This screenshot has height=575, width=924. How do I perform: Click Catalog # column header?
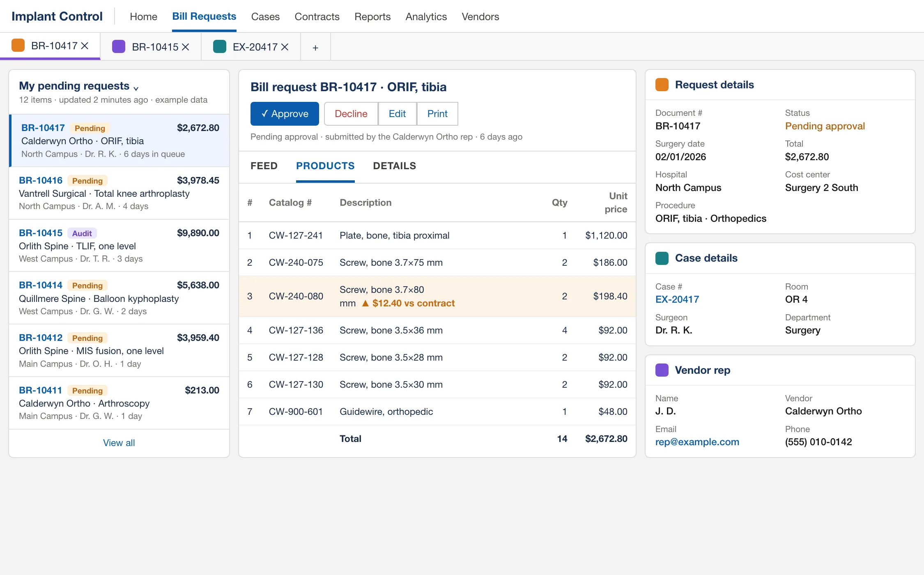point(290,202)
